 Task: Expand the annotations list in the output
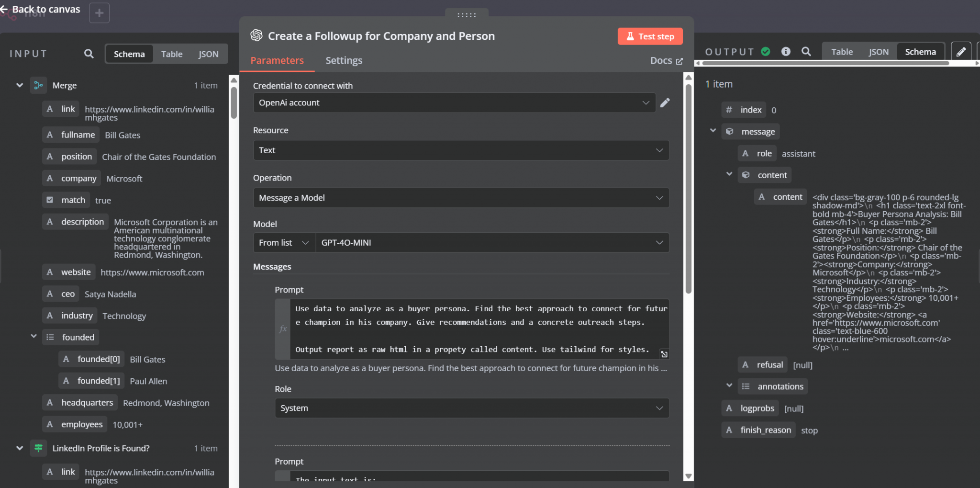coord(729,385)
